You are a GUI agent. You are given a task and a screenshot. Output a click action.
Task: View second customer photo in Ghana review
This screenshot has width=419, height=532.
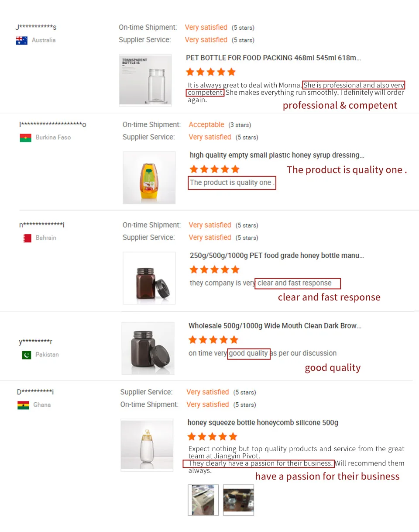click(238, 500)
